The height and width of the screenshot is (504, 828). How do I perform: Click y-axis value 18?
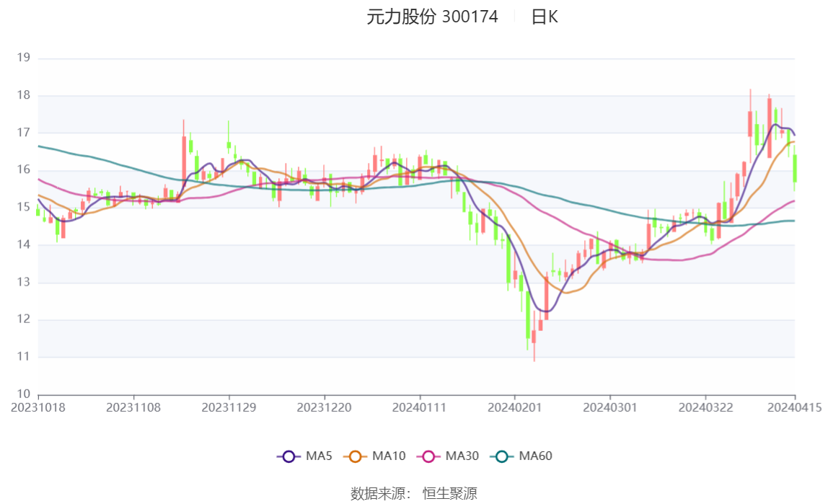[24, 95]
